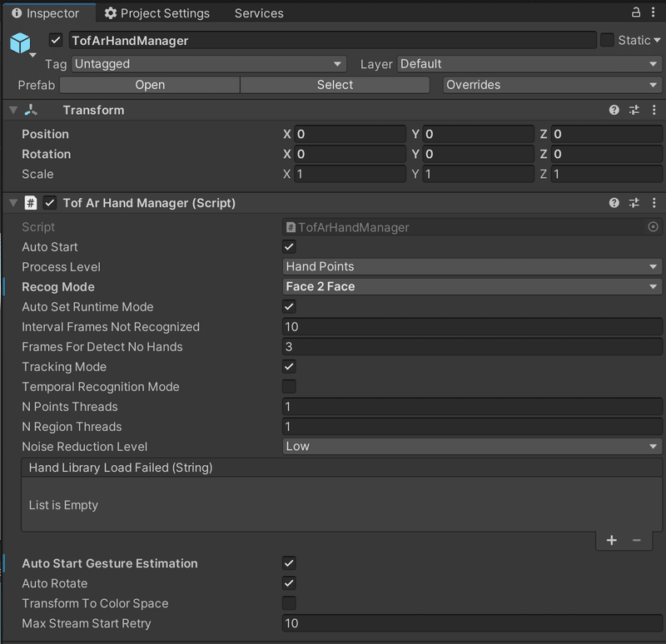Image resolution: width=666 pixels, height=644 pixels.
Task: Click the List is Empty text
Action: [63, 505]
